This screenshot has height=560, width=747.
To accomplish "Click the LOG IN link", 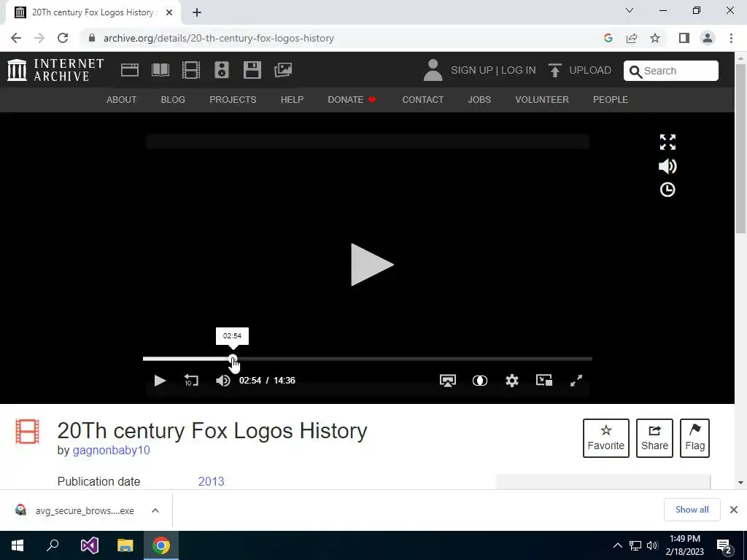I will [519, 70].
